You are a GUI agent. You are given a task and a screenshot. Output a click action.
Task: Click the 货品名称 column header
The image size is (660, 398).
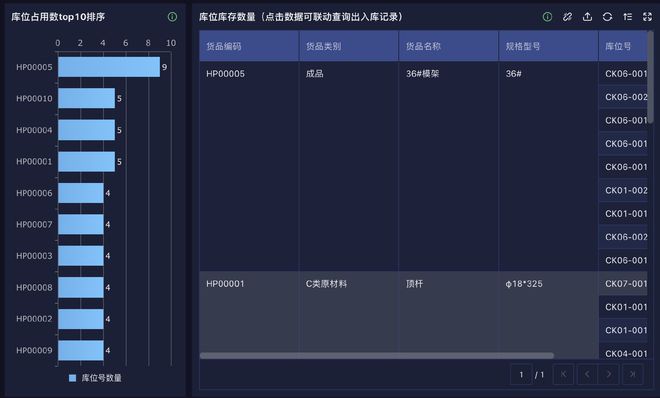[x=449, y=46]
